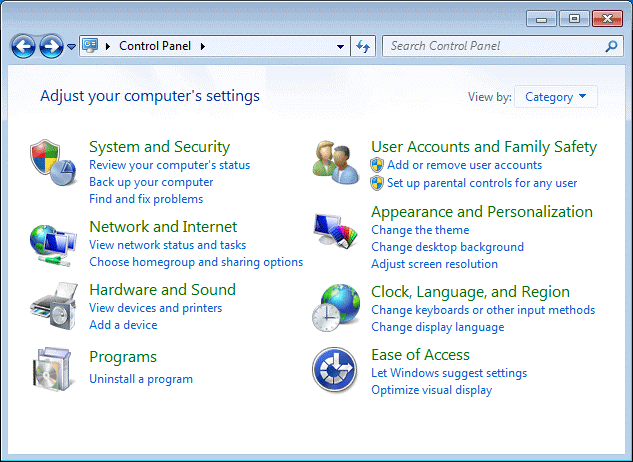Click the Control Panel icon in address bar
633x462 pixels.
90,46
